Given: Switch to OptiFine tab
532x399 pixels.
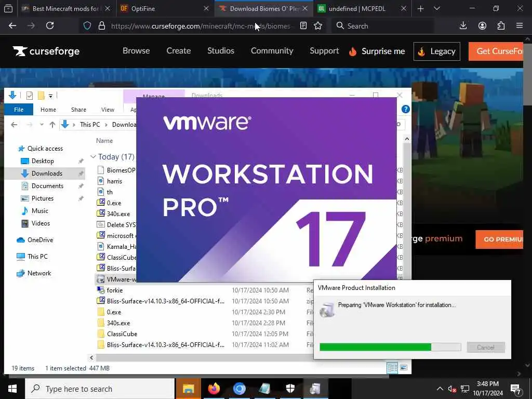Looking at the screenshot, I should tap(164, 8).
